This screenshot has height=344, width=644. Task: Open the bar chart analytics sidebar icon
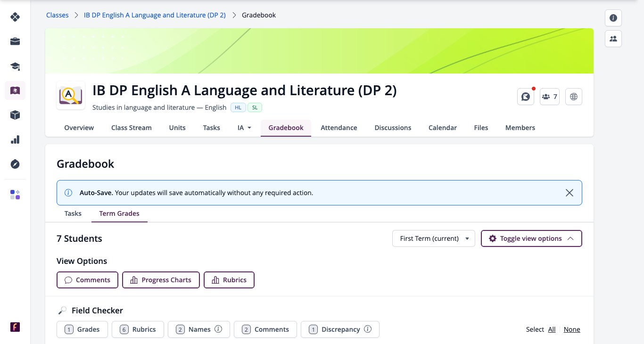tap(15, 139)
